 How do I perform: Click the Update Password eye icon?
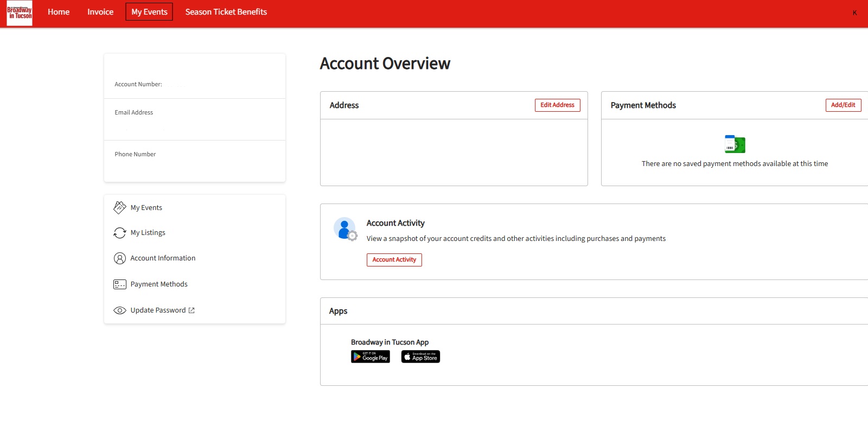tap(119, 310)
